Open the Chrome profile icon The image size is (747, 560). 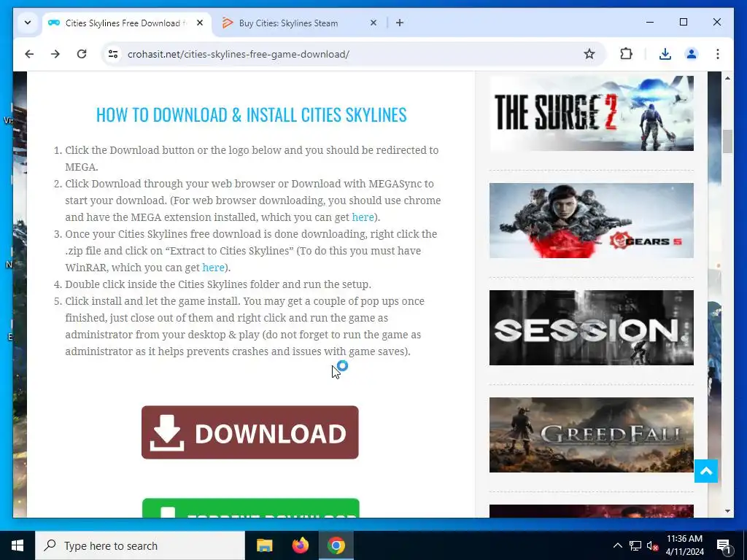click(x=692, y=54)
